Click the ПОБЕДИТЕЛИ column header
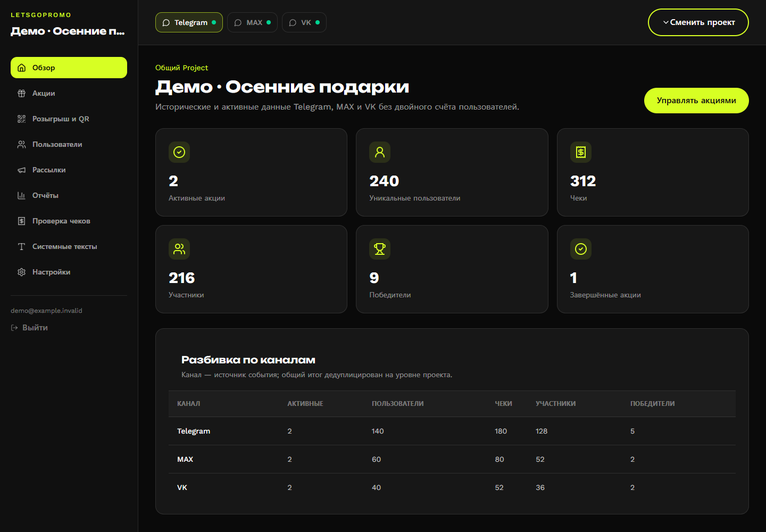 click(x=653, y=404)
